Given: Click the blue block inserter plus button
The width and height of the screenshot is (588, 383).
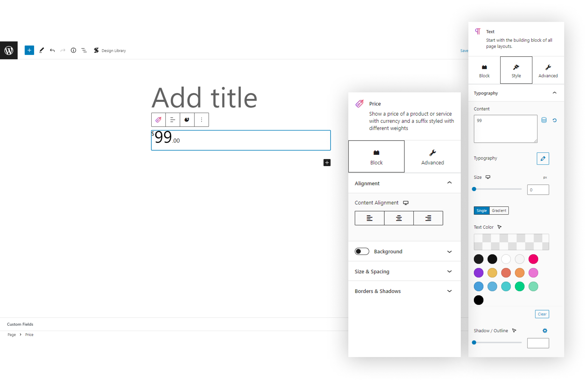Looking at the screenshot, I should point(29,50).
